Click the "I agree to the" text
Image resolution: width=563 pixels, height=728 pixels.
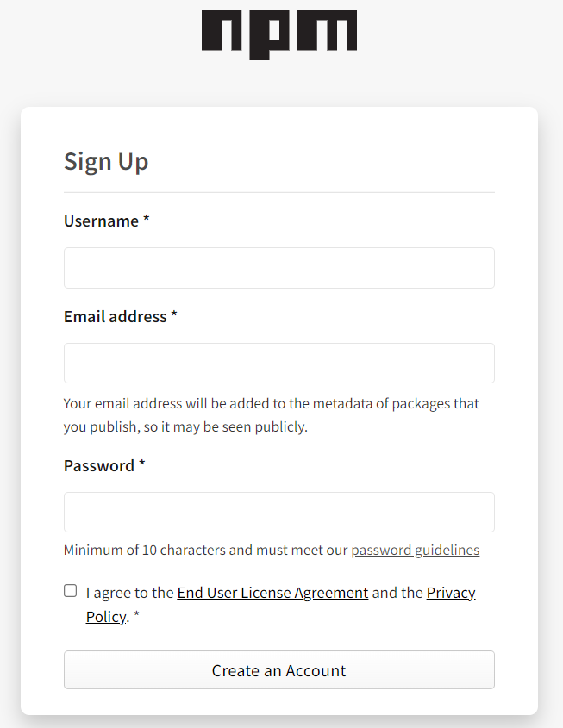(x=130, y=593)
